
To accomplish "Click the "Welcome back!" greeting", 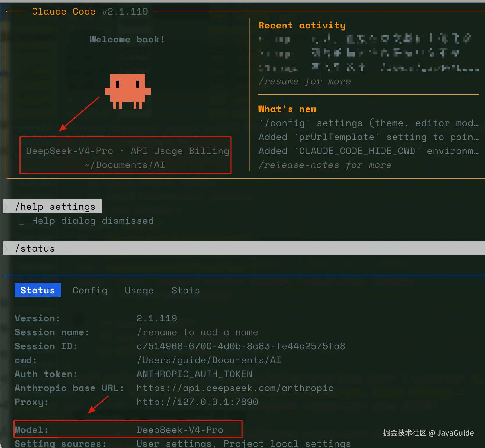I will point(127,39).
